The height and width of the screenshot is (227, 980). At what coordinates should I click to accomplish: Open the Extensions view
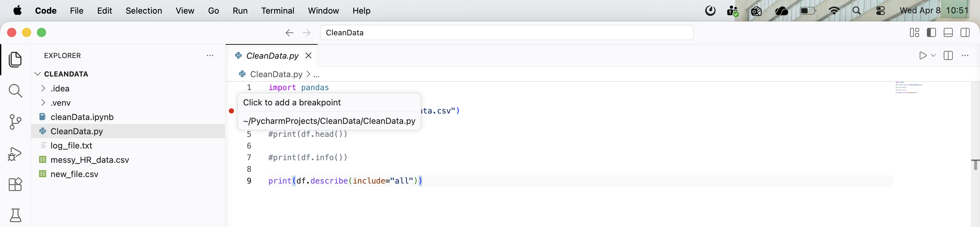tap(15, 185)
